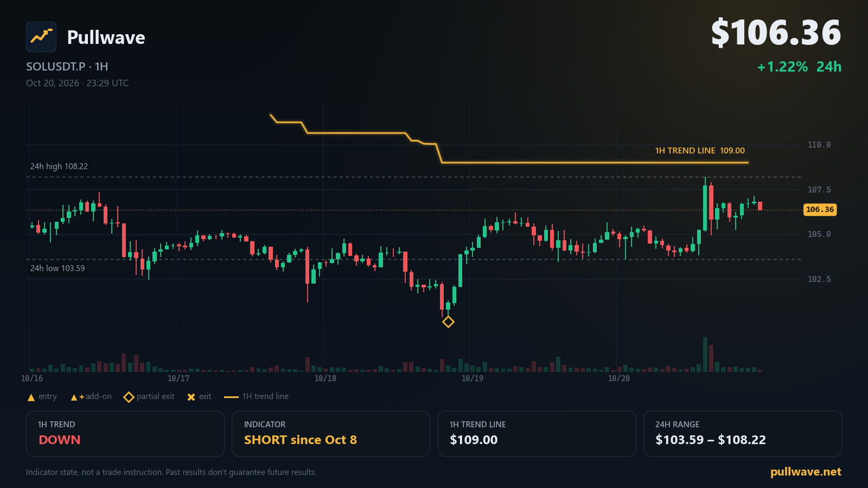Click the 10/18 date axis label
The width and height of the screenshot is (868, 488).
pos(325,378)
